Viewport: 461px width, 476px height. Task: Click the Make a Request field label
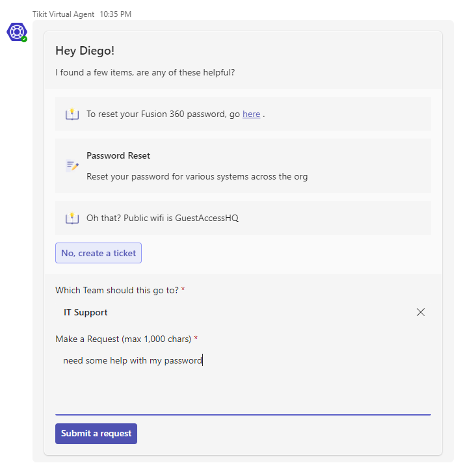tap(124, 339)
